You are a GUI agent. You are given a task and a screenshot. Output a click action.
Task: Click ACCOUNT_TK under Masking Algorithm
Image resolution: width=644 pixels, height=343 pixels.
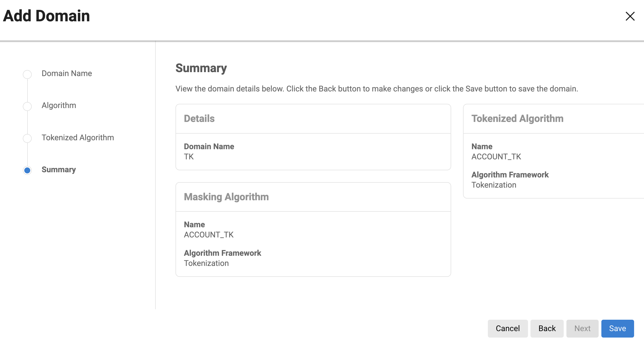(208, 234)
